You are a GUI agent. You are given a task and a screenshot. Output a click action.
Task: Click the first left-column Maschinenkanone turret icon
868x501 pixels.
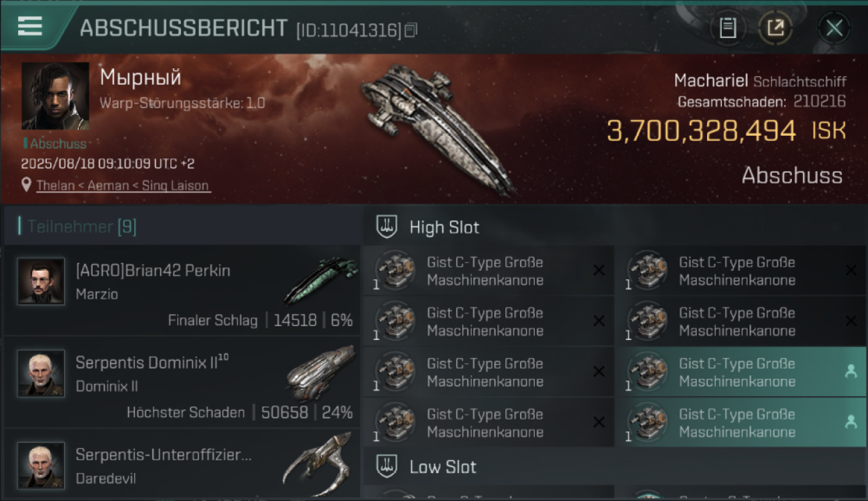395,271
